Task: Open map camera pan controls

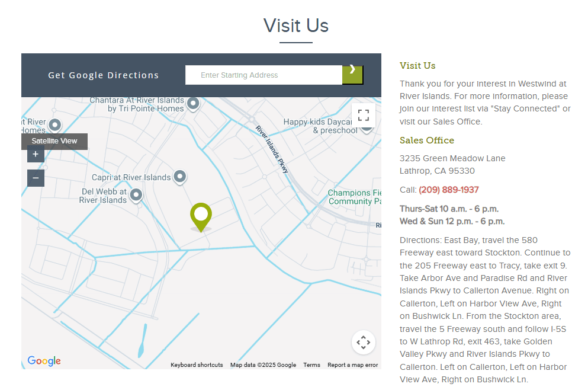Action: pos(363,342)
